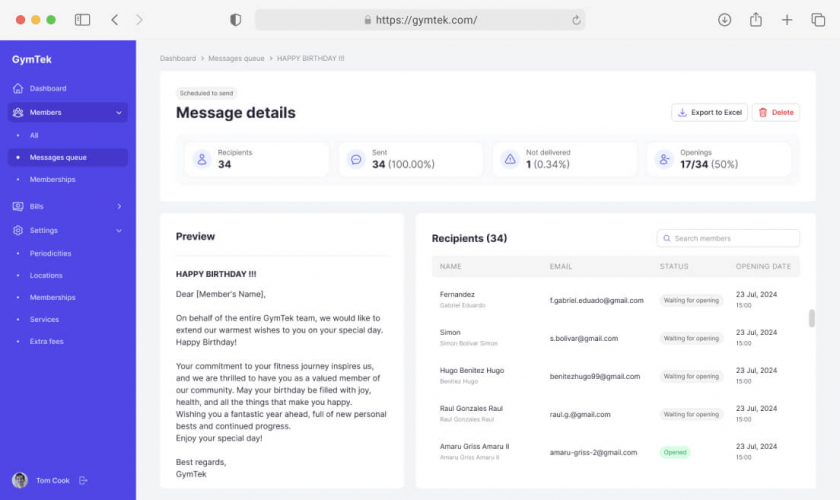
Task: Focus the Search members field
Action: coord(728,239)
